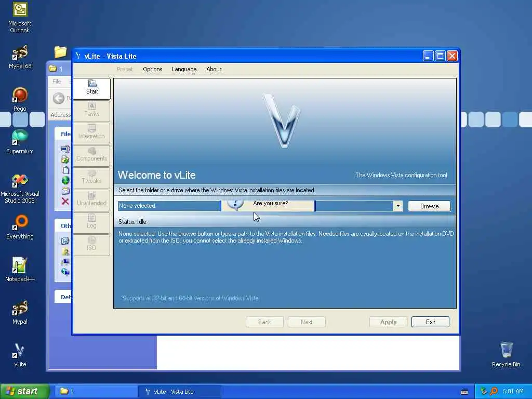Open the Language menu
The height and width of the screenshot is (399, 532).
point(184,69)
